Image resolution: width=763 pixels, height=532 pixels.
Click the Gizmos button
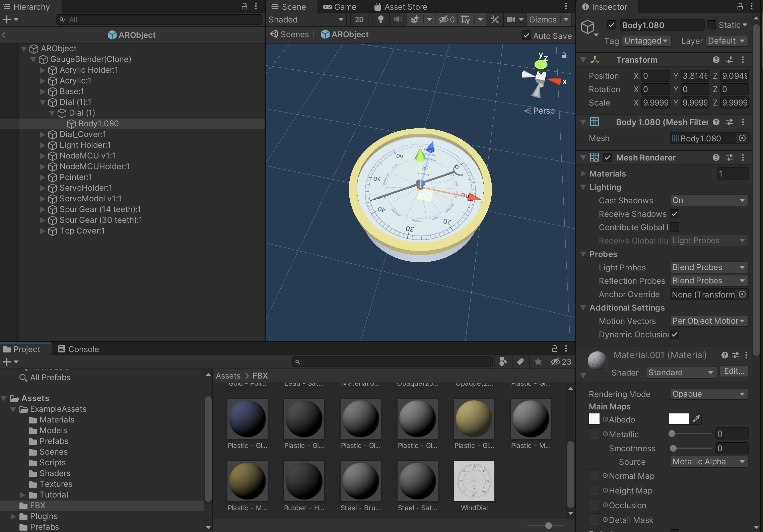(x=543, y=19)
